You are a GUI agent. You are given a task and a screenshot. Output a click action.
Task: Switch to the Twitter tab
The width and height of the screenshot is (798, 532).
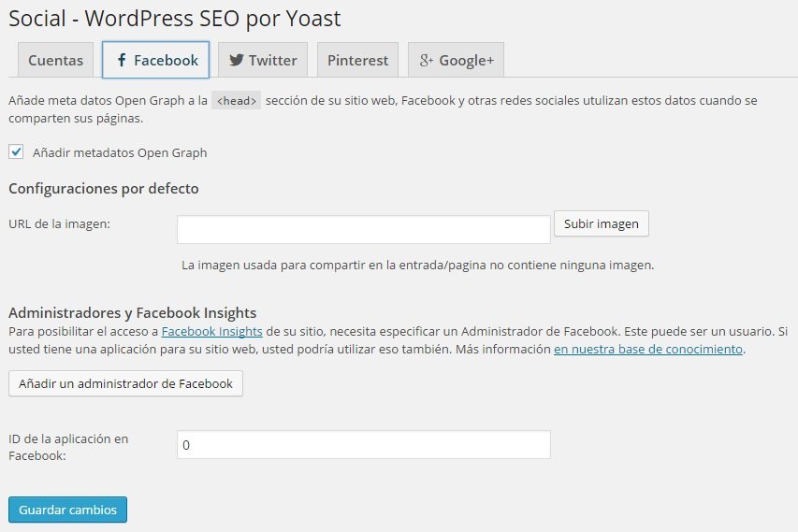tap(263, 60)
